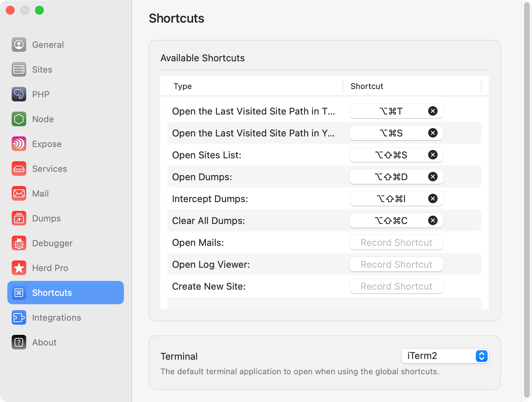Select the Node icon in the sidebar
This screenshot has width=532, height=402.
19,119
